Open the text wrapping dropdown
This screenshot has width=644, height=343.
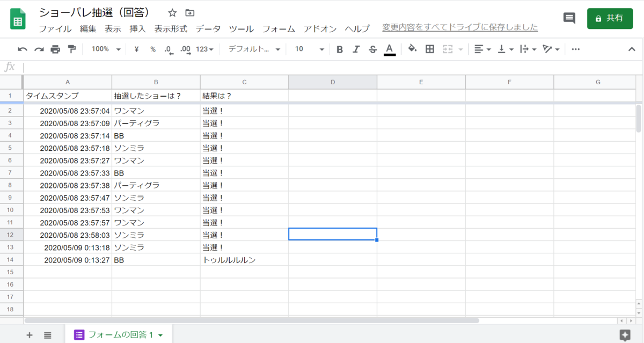tap(529, 49)
